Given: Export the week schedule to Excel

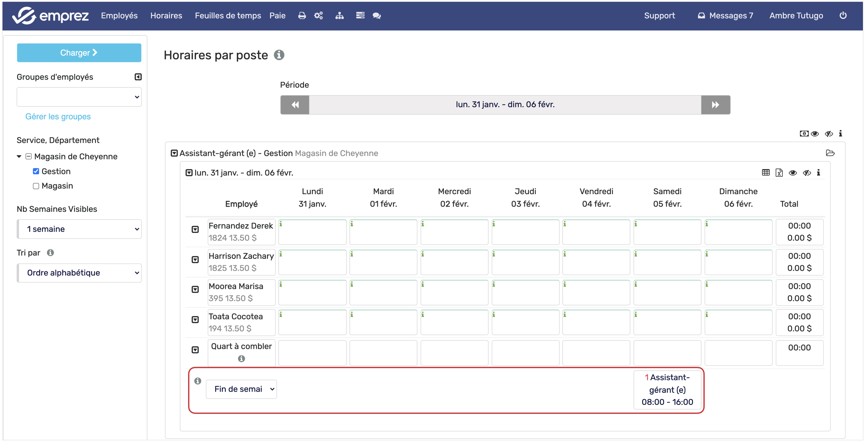Looking at the screenshot, I should [779, 173].
